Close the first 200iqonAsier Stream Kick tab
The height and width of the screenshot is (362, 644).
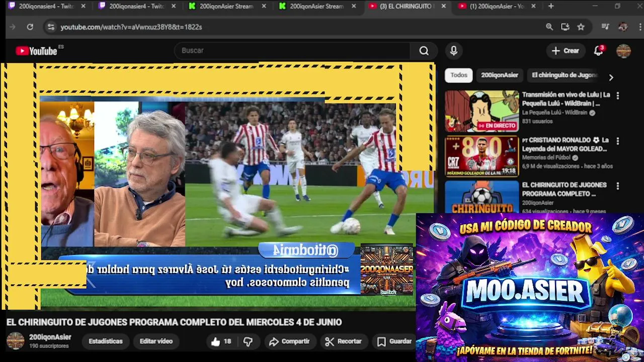264,7
